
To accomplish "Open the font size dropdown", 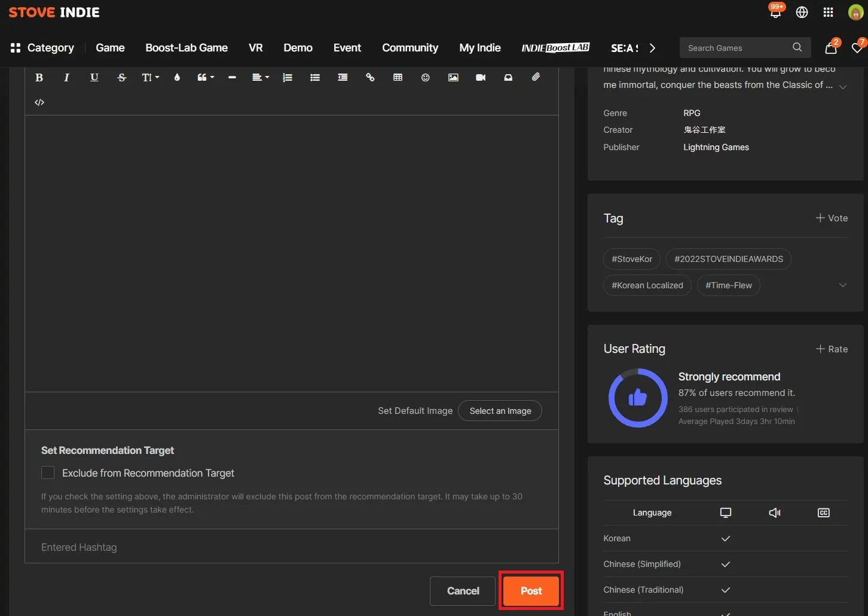I will (150, 77).
